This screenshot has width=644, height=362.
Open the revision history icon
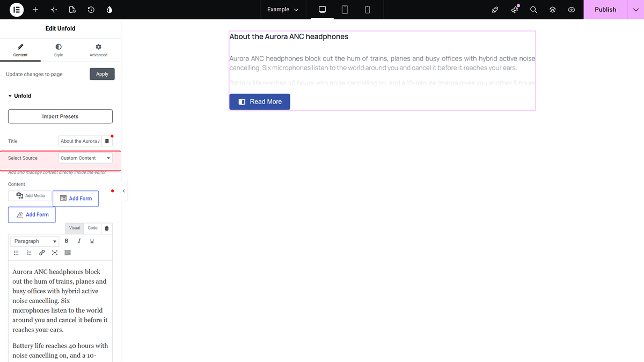pyautogui.click(x=91, y=10)
